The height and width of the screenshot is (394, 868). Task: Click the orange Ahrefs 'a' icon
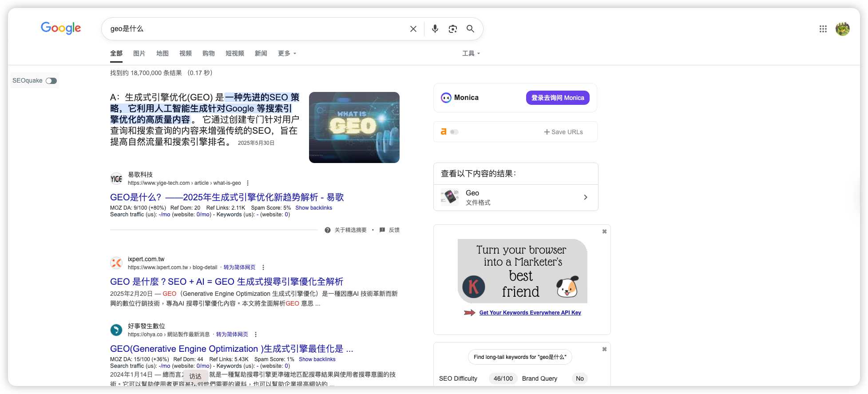tap(444, 132)
